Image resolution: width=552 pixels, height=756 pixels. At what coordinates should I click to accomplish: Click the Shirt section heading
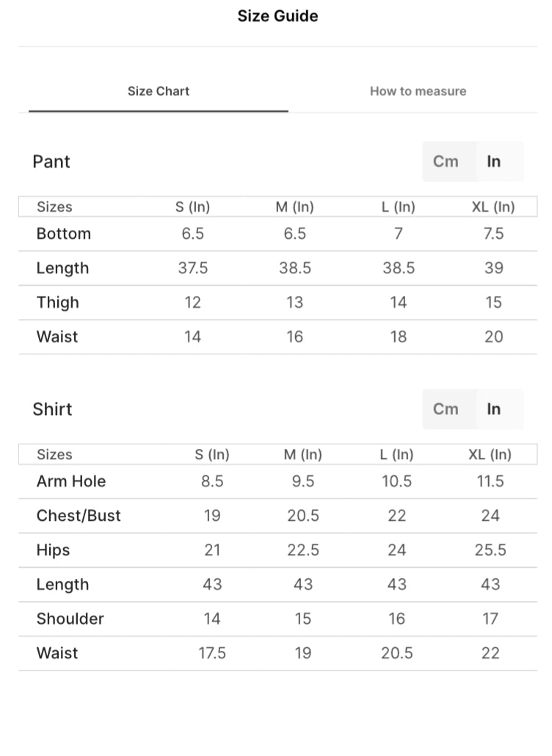click(52, 409)
